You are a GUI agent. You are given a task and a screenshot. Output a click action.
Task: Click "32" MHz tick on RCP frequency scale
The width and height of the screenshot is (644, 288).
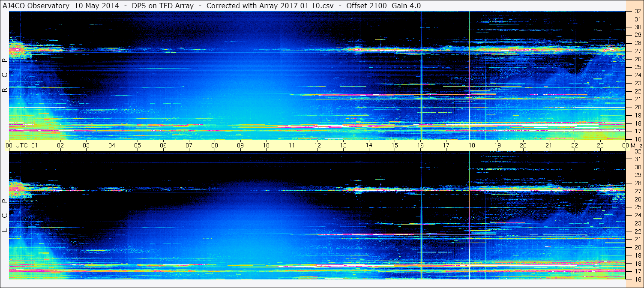point(638,11)
